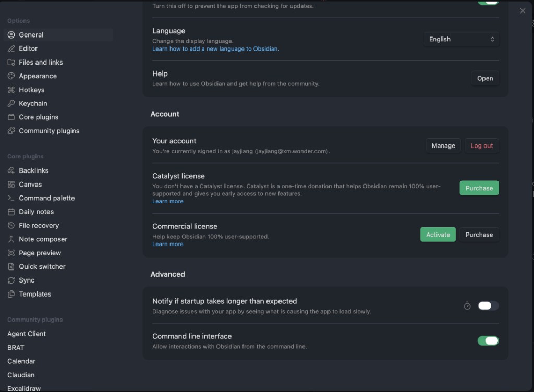Disable the Command line interface toggle
The height and width of the screenshot is (392, 534).
(488, 340)
